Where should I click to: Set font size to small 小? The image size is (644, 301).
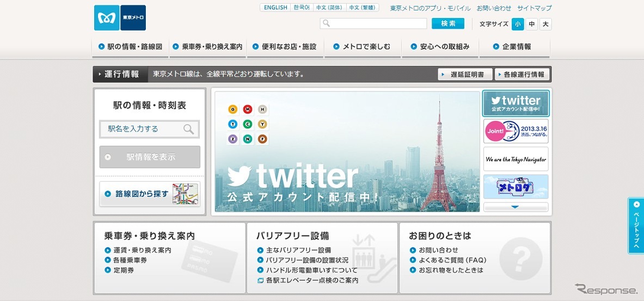518,24
